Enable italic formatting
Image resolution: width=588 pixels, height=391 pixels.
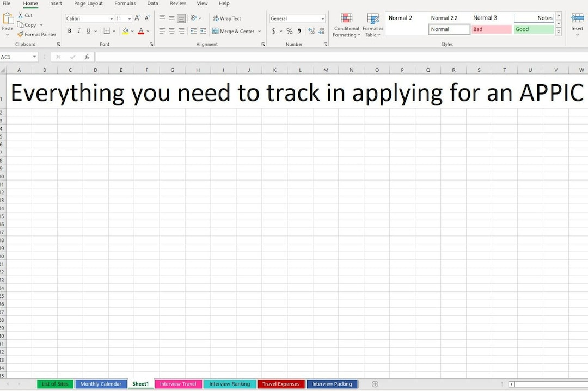tap(78, 30)
